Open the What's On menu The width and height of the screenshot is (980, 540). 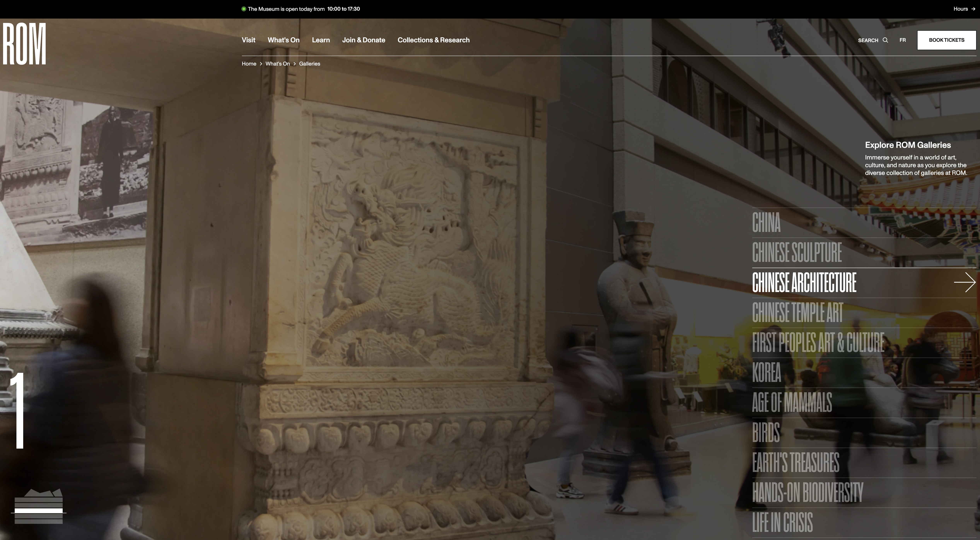coord(283,40)
